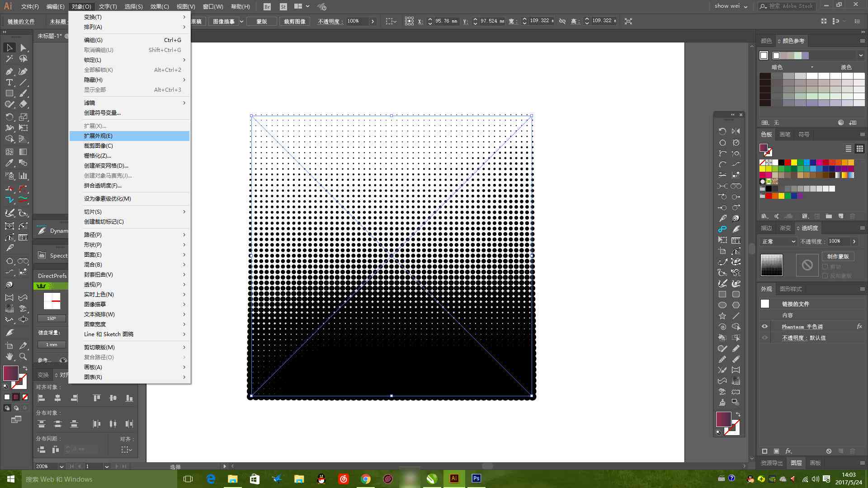Image resolution: width=868 pixels, height=488 pixels.
Task: Select the Pen tool in sidebar
Action: coord(8,71)
